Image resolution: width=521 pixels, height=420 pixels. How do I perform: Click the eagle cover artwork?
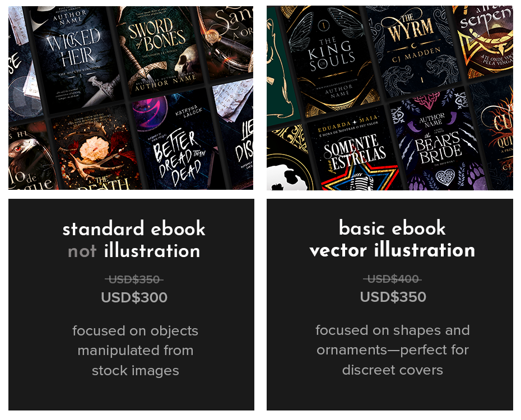(31, 156)
